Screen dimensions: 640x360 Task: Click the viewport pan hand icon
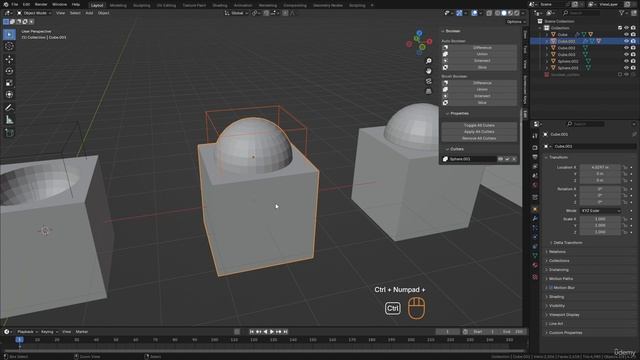(429, 71)
